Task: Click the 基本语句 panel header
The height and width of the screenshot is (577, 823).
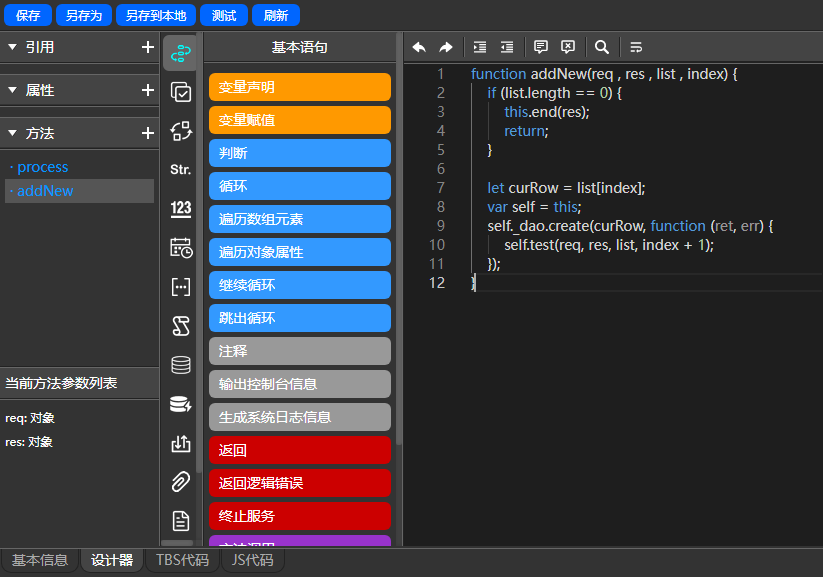Action: 300,47
